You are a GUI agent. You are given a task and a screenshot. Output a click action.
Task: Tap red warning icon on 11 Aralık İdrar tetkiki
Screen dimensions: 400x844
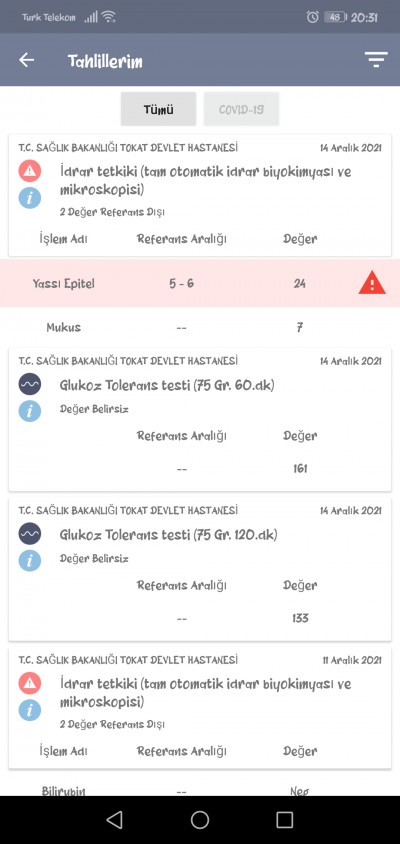[30, 684]
